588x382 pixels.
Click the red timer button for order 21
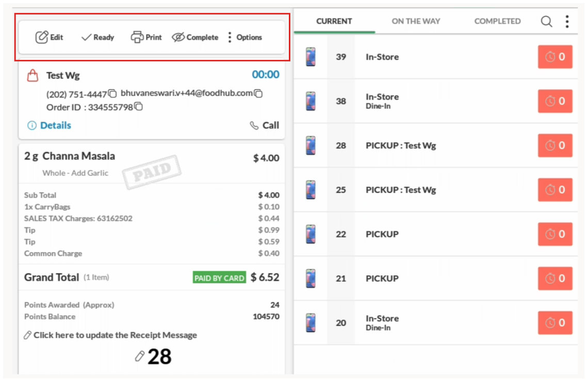coord(555,278)
